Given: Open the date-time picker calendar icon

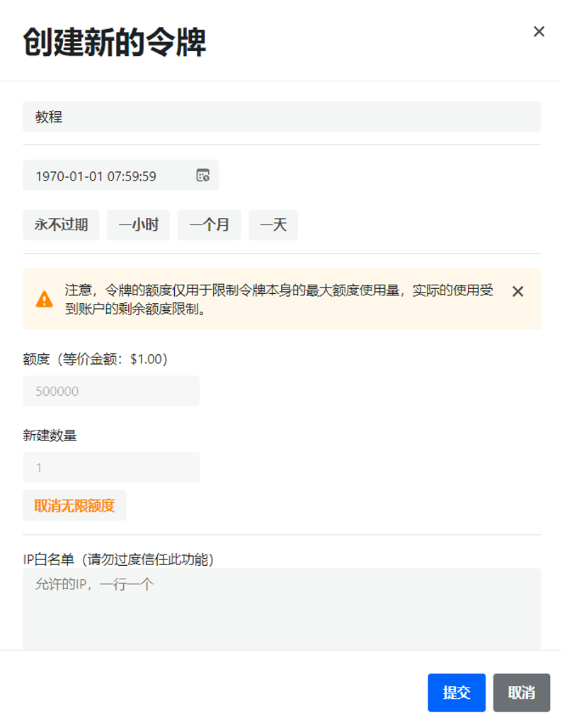Looking at the screenshot, I should [204, 175].
